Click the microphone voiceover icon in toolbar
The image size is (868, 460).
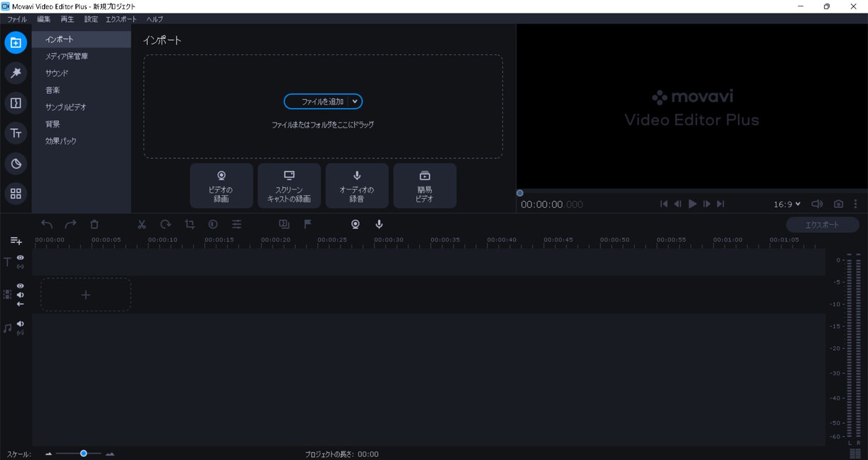click(379, 224)
